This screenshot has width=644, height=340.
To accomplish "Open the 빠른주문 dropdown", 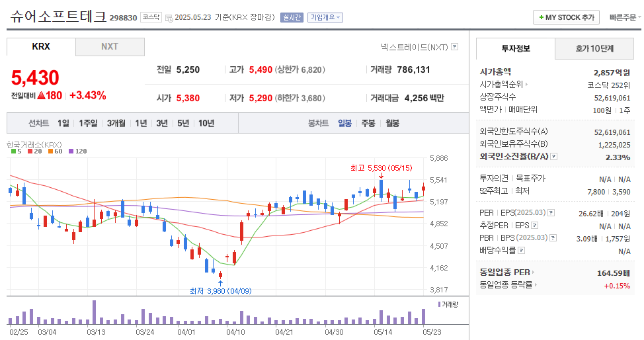I will pyautogui.click(x=625, y=17).
